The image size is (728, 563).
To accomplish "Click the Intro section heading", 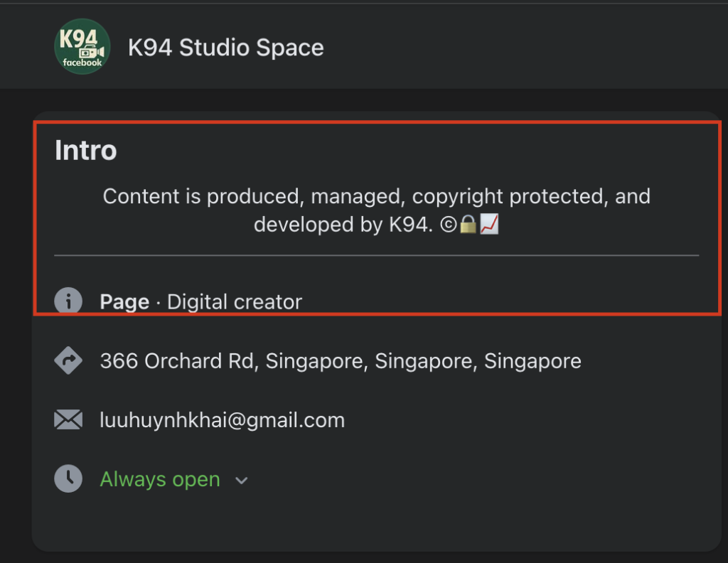I will (85, 151).
